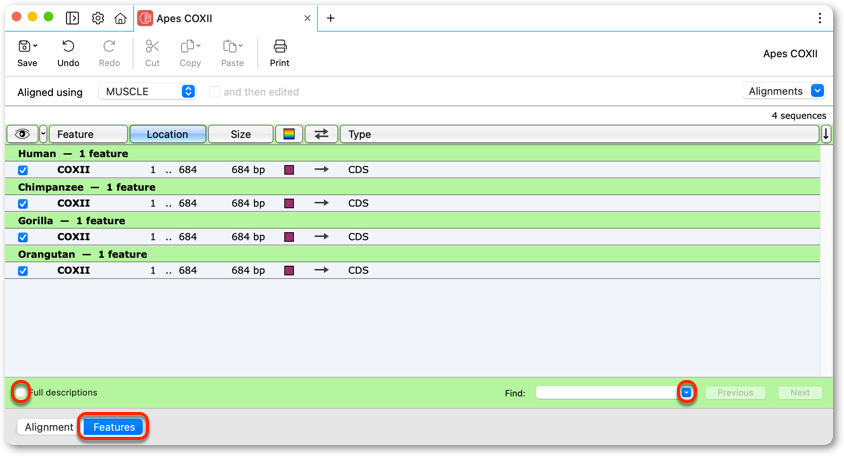Screen dimensions: 844x456
Task: Click the Paste icon
Action: point(229,47)
